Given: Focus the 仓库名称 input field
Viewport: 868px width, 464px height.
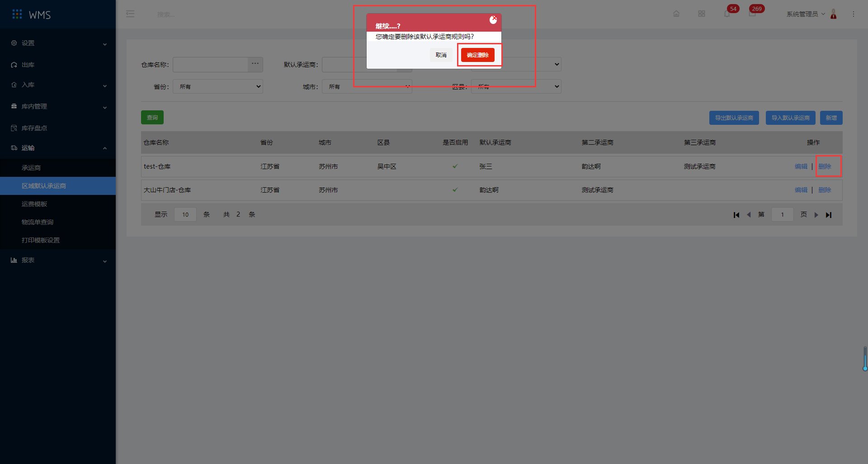Looking at the screenshot, I should point(210,65).
